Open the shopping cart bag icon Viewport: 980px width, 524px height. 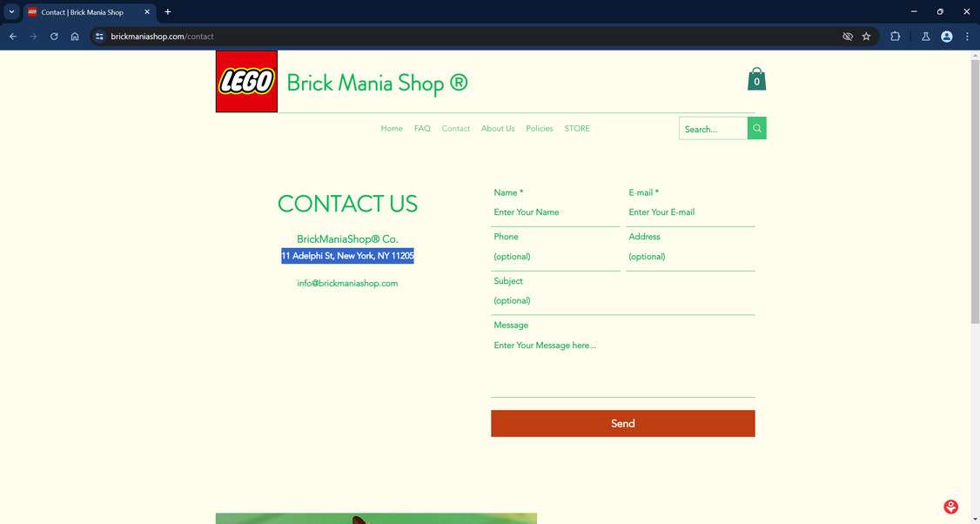pos(756,78)
